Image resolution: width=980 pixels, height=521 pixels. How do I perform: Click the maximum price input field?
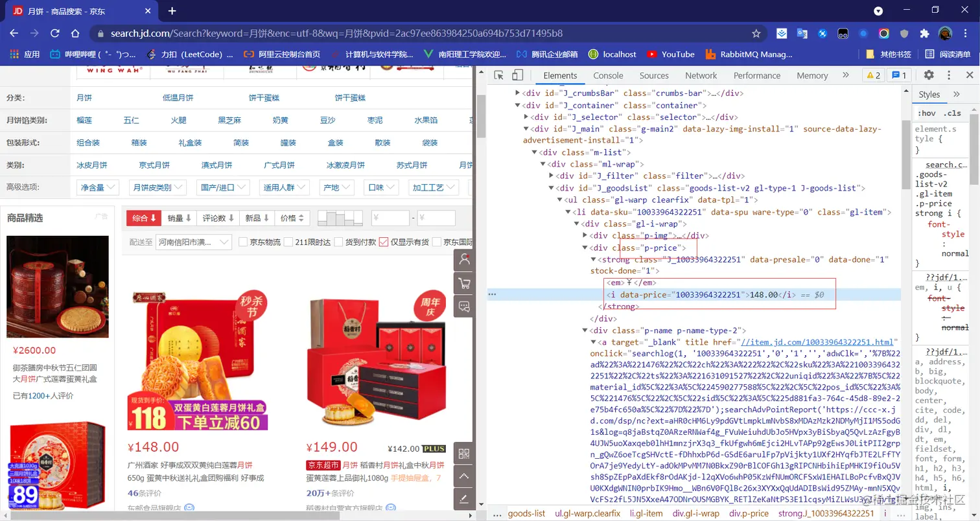[x=436, y=218]
